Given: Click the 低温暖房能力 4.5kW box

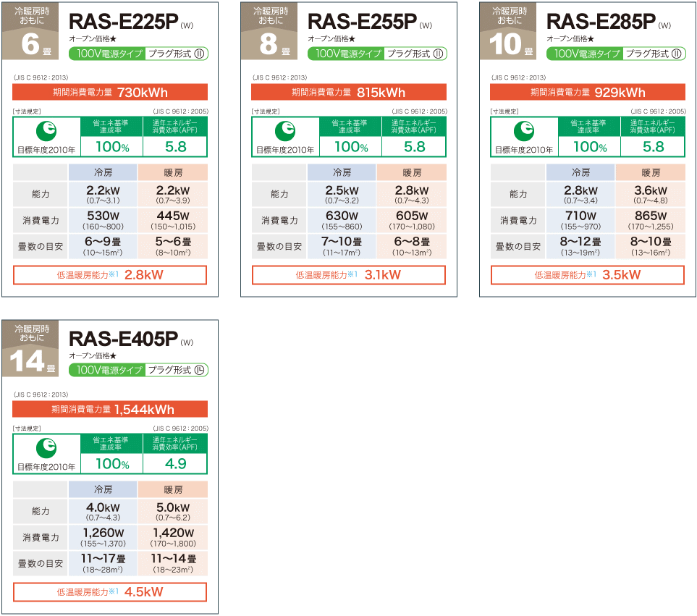Looking at the screenshot, I should pos(110,592).
